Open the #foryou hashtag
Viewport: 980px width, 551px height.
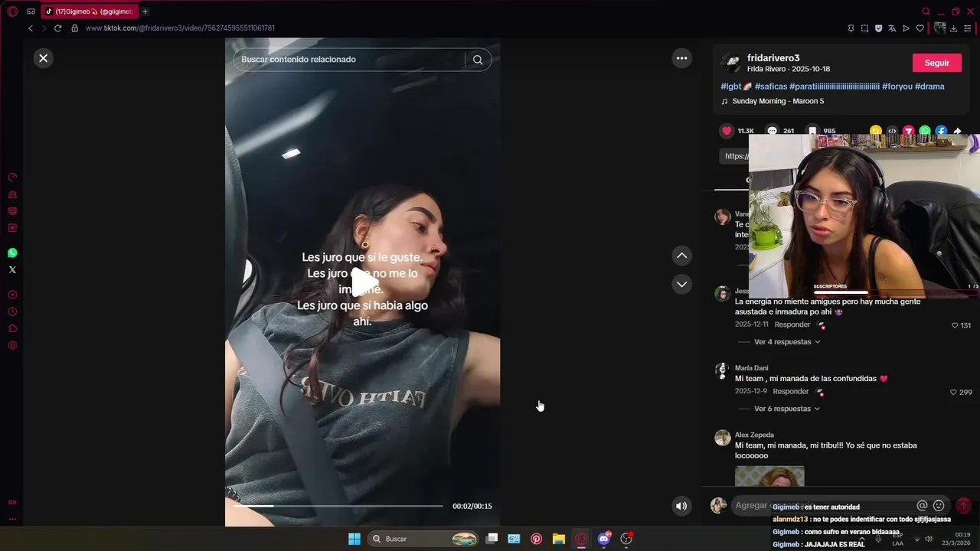point(897,86)
